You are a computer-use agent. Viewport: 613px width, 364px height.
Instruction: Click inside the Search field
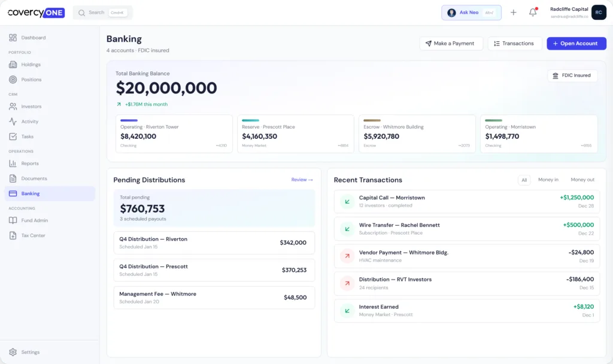point(102,12)
